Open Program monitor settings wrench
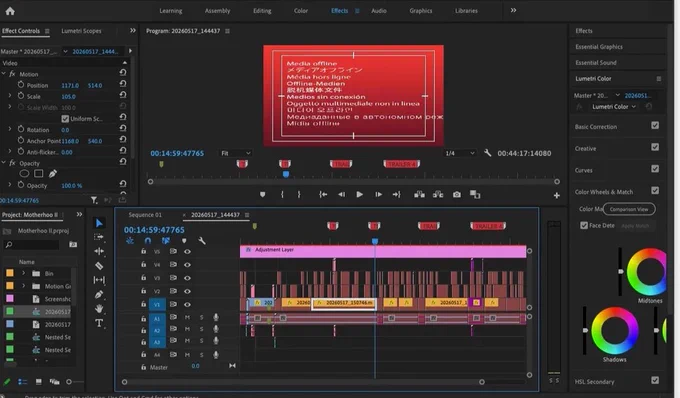This screenshot has width=680, height=398. point(487,153)
